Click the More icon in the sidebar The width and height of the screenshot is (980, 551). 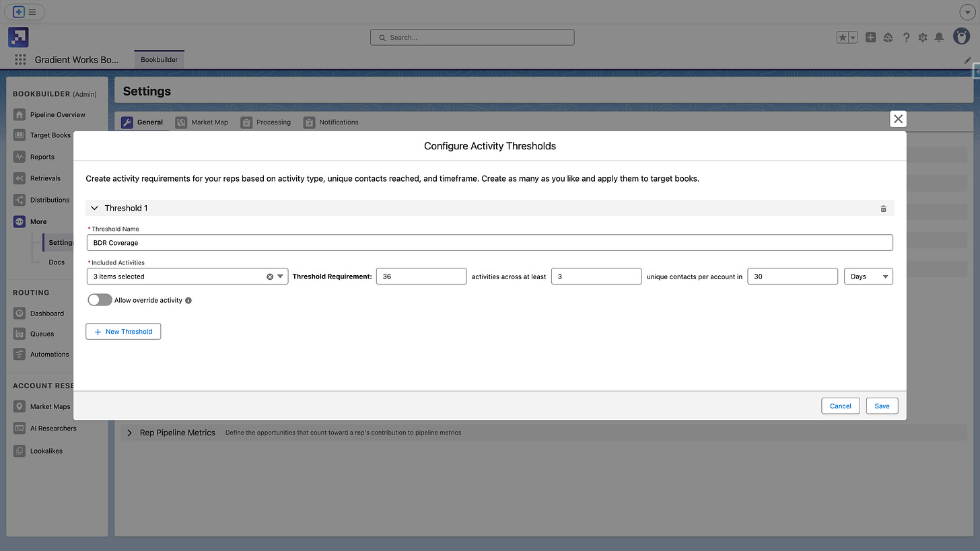tap(20, 221)
